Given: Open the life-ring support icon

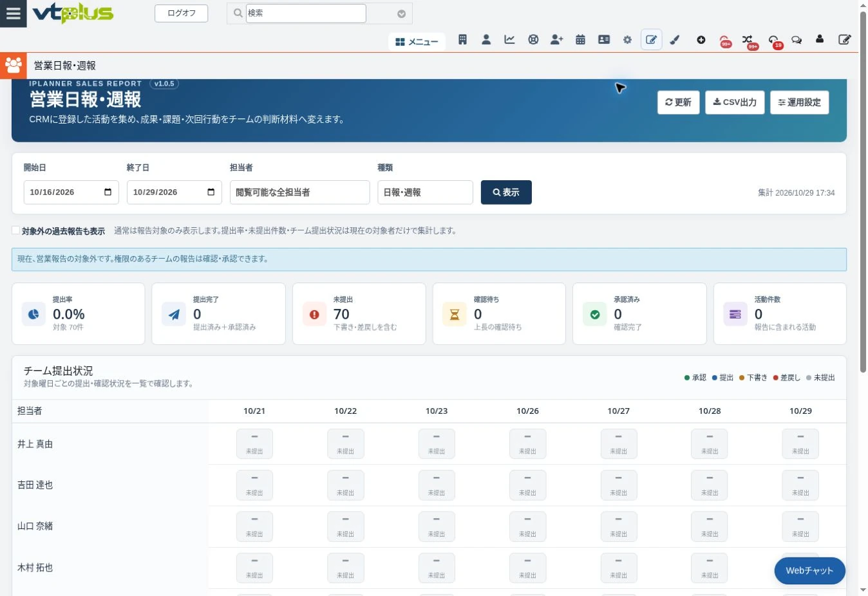Looking at the screenshot, I should pos(533,40).
